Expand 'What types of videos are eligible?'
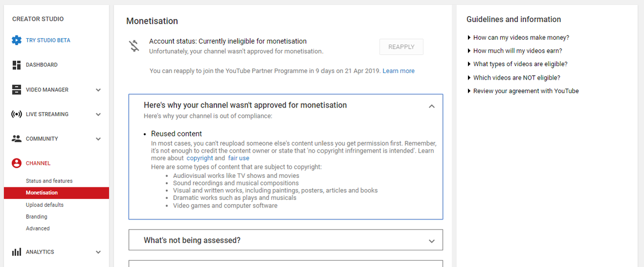Viewport: 644px width, 267px height. click(517, 64)
